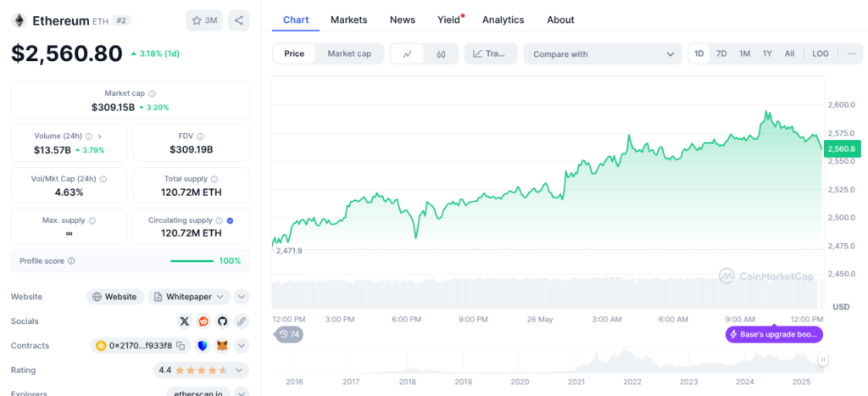Open the X (Twitter) social icon

click(185, 321)
